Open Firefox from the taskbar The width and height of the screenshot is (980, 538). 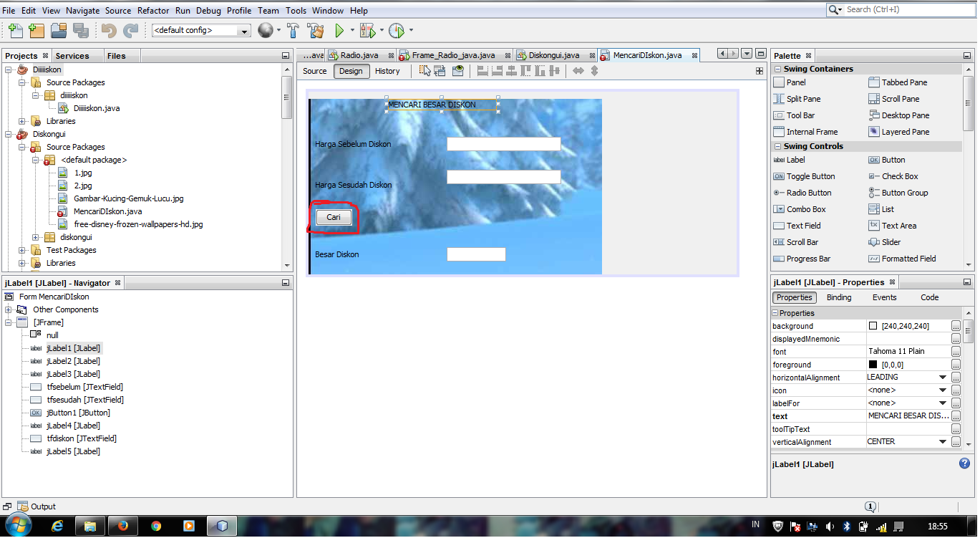pyautogui.click(x=122, y=526)
